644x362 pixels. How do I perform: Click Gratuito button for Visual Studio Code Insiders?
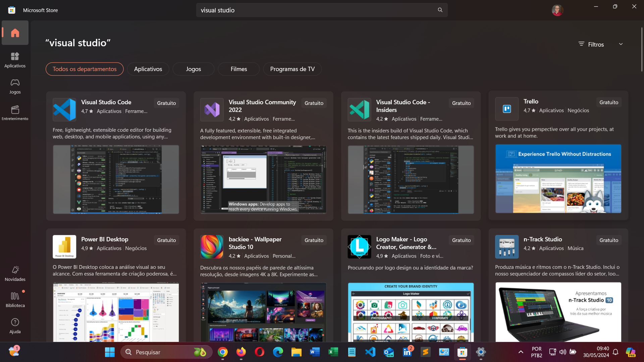[461, 103]
